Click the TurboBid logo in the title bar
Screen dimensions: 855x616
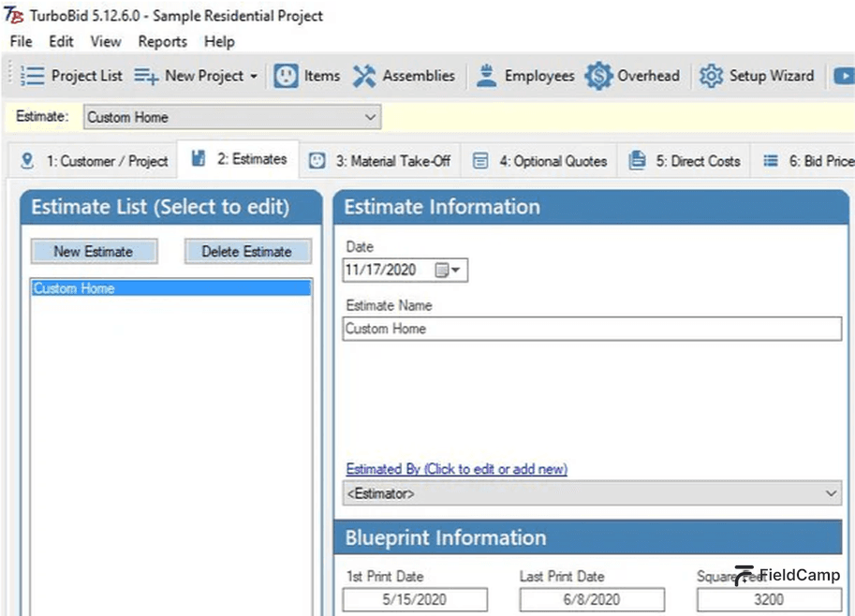point(11,16)
